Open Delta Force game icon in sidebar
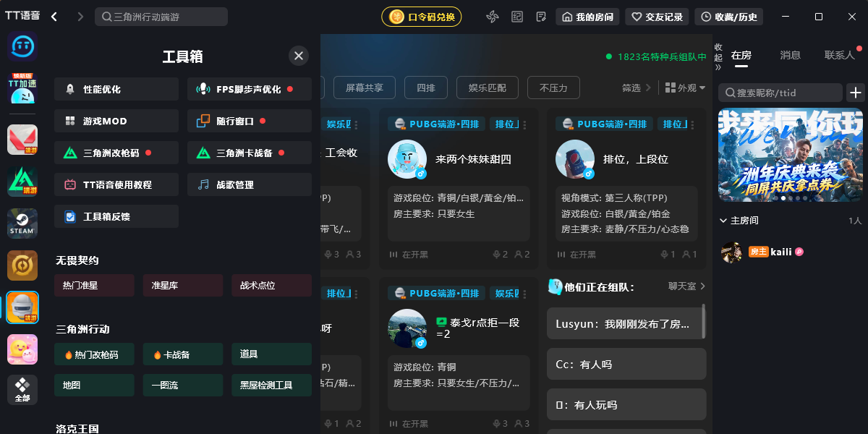Image resolution: width=868 pixels, height=434 pixels. coord(22,182)
